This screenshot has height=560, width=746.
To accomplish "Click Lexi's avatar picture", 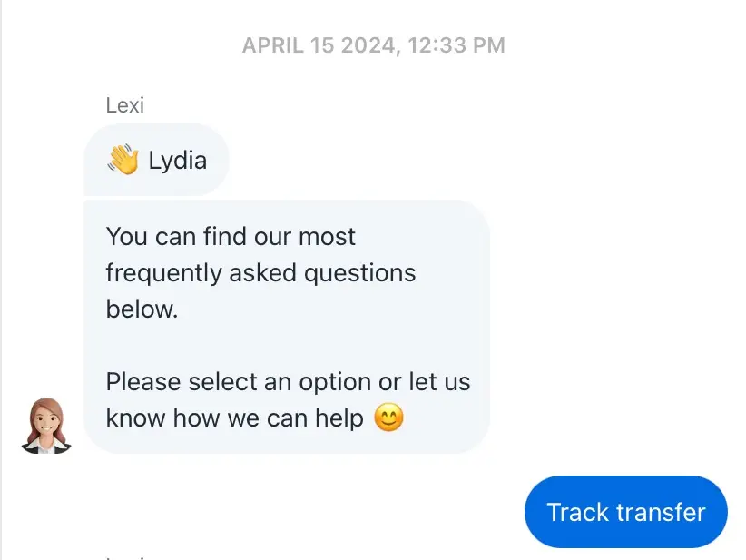I will (x=46, y=426).
